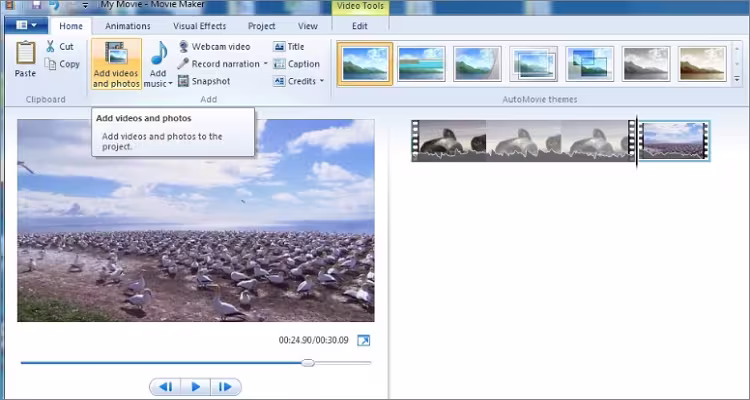Switch to the Home tab
750x400 pixels.
tap(71, 26)
